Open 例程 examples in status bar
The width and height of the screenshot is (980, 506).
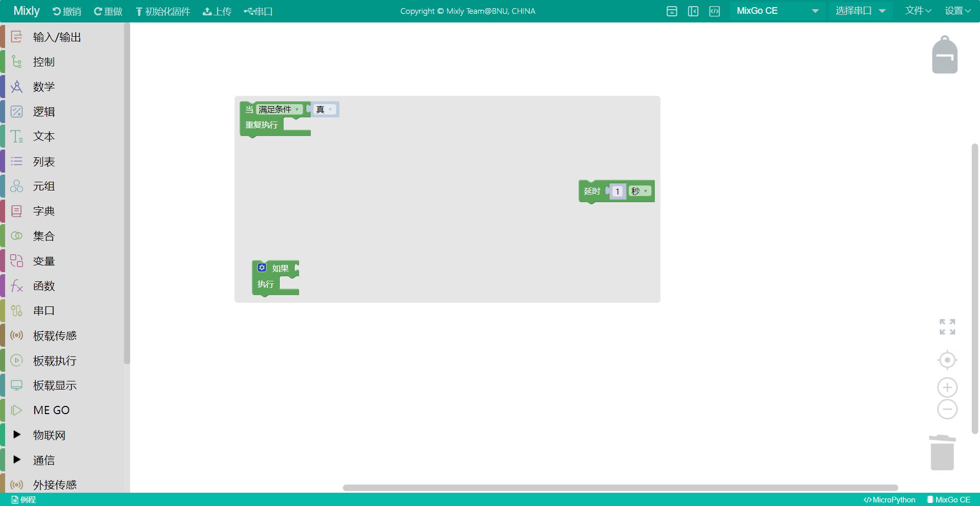[x=23, y=500]
